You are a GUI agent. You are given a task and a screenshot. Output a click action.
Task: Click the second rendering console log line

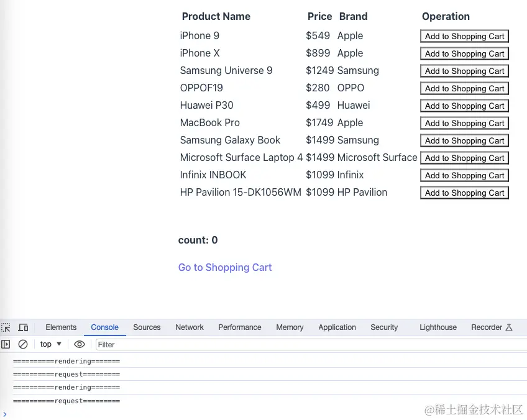tap(66, 388)
